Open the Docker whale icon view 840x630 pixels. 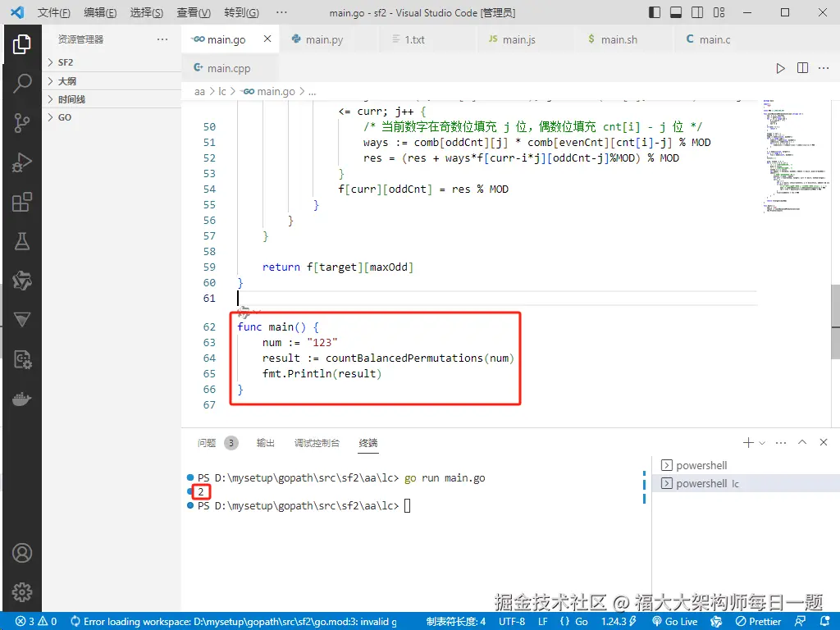22,399
